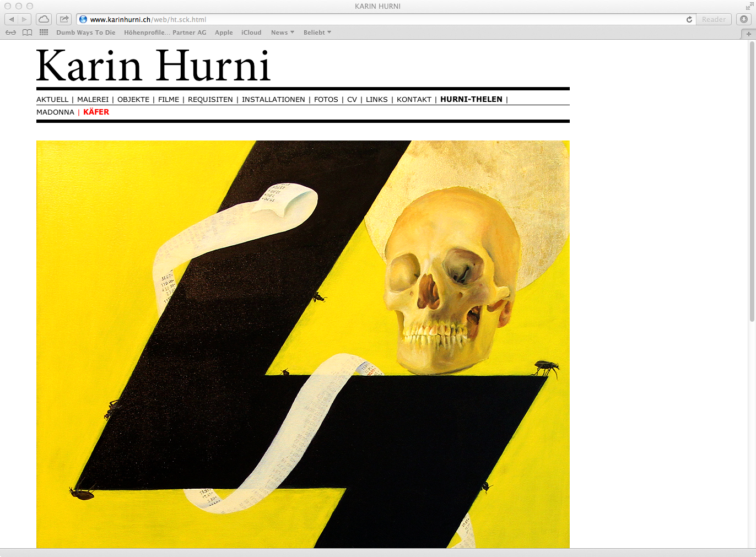Open the MADONNA submenu link
This screenshot has width=756, height=557.
[x=55, y=112]
